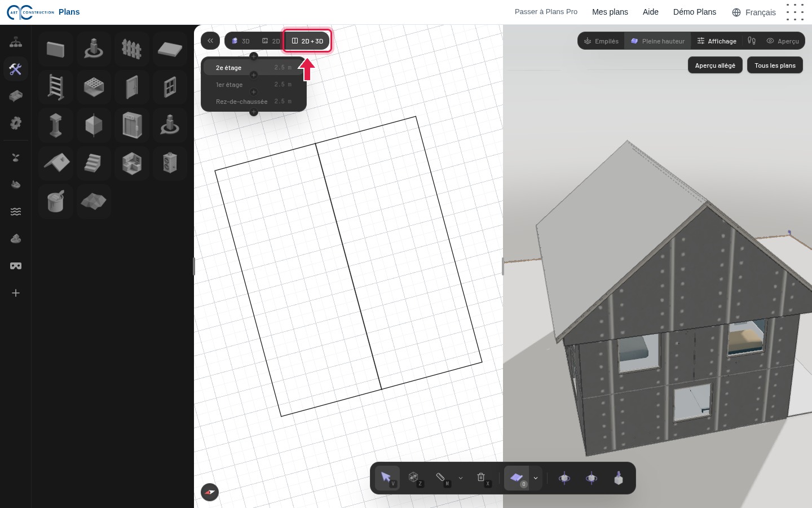Pick the picket fence element
Image resolution: width=812 pixels, height=508 pixels.
(x=131, y=50)
